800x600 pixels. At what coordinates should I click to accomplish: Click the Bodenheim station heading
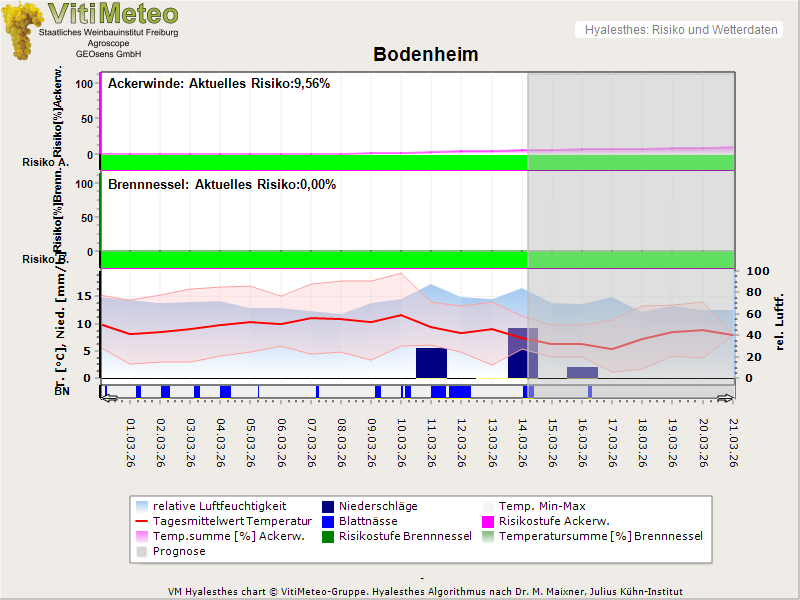[x=425, y=55]
